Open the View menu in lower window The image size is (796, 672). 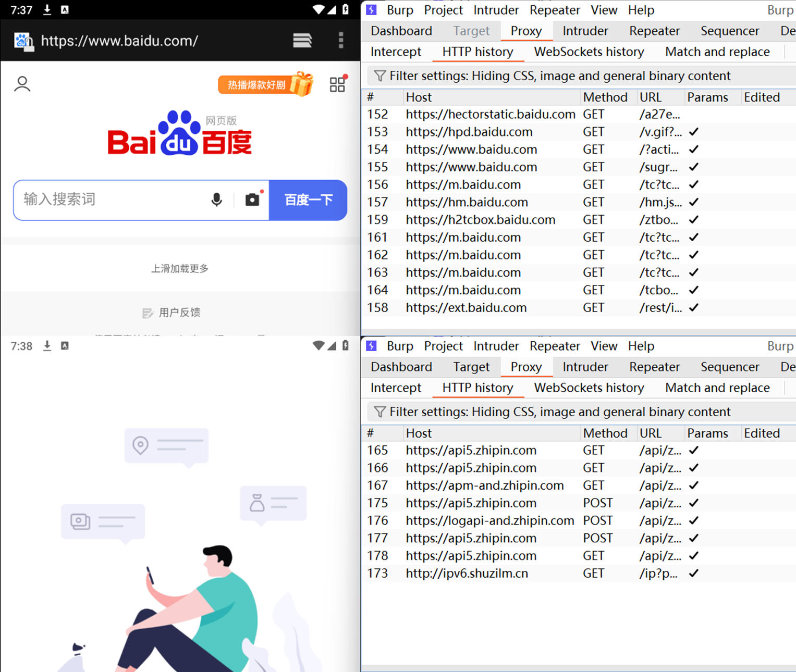tap(604, 346)
